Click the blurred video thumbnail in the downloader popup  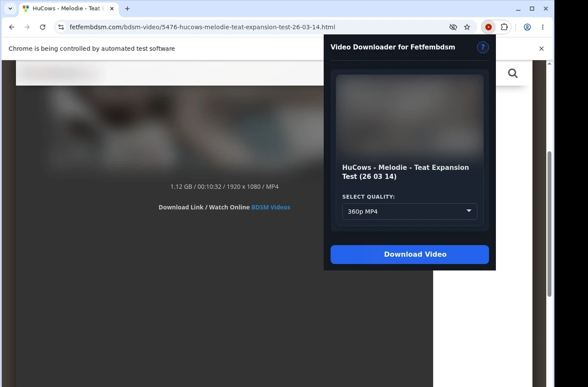410,117
